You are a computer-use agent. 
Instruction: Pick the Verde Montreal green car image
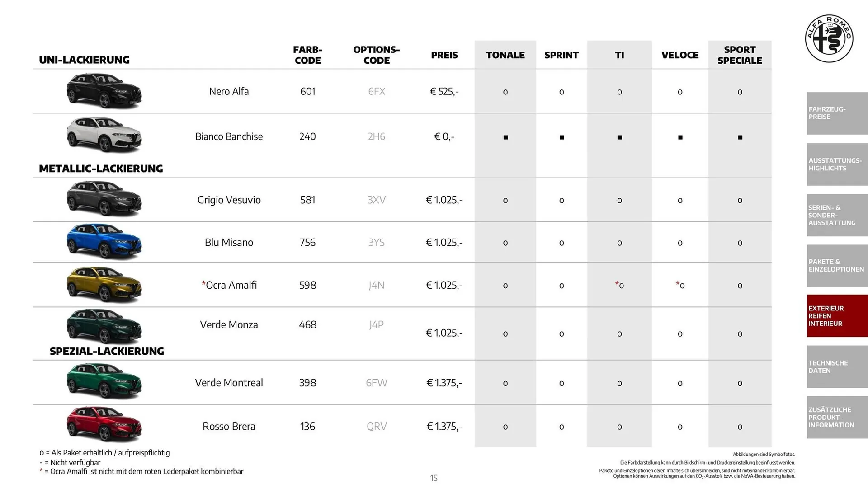click(x=104, y=381)
